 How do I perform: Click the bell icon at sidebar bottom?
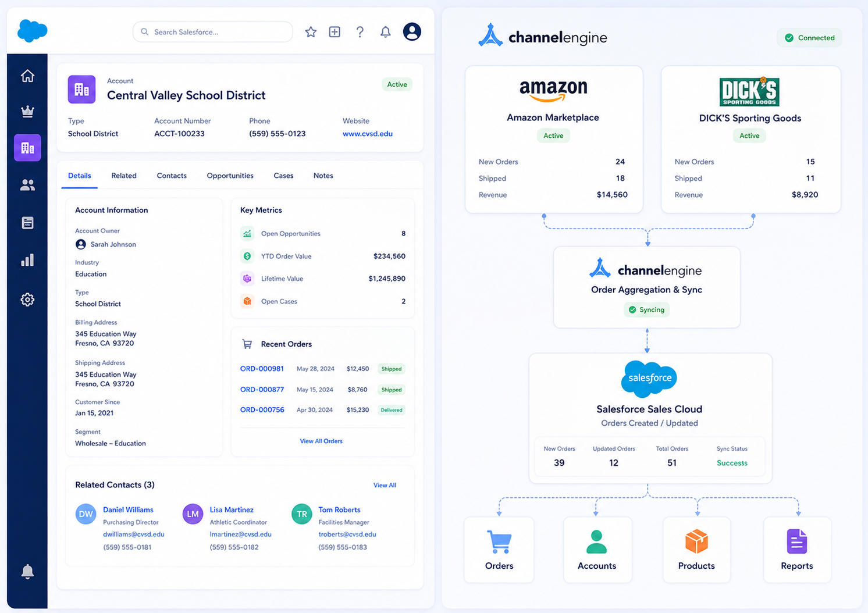point(27,572)
